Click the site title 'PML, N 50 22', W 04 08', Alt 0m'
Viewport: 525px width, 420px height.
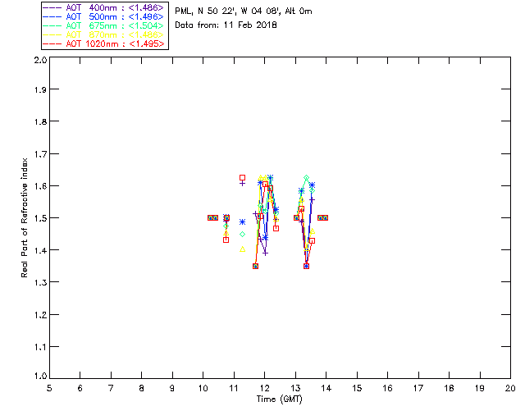(244, 11)
